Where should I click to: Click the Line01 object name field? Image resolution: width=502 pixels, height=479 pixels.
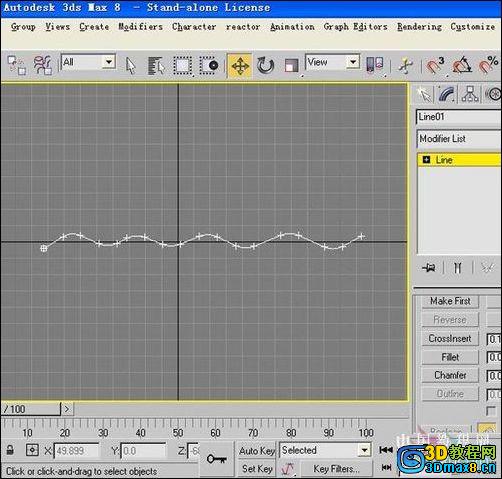click(459, 117)
